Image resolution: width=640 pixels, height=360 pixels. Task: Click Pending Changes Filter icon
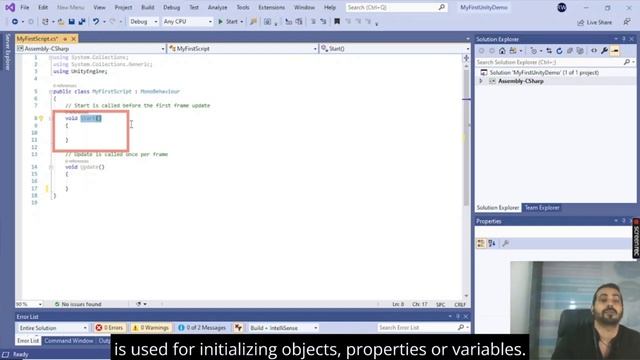pyautogui.click(x=533, y=51)
